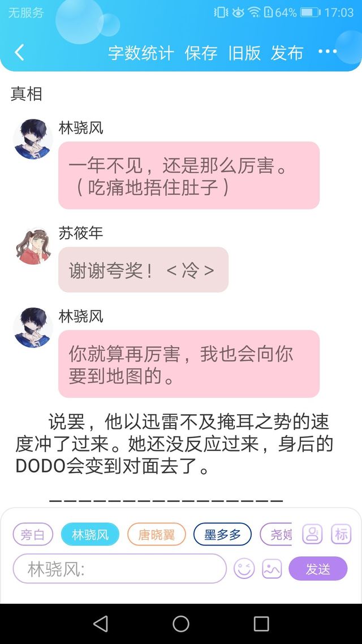The width and height of the screenshot is (362, 644).
Task: Tap the back arrow in header
Action: pyautogui.click(x=19, y=53)
